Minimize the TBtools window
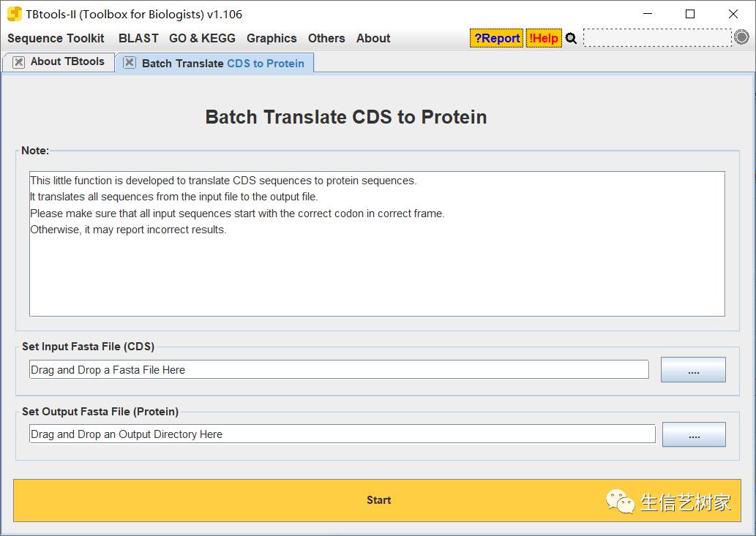756x536 pixels. click(648, 14)
